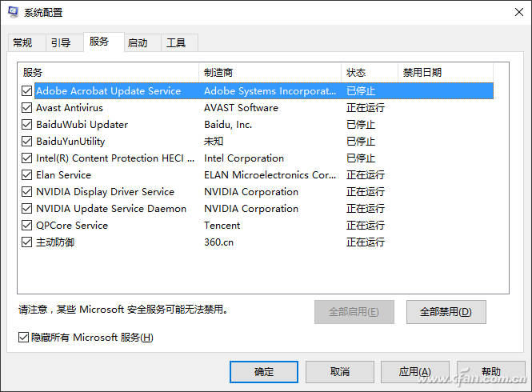The width and height of the screenshot is (532, 392).
Task: Toggle the 主动防御 service checkbox
Action: pyautogui.click(x=28, y=242)
